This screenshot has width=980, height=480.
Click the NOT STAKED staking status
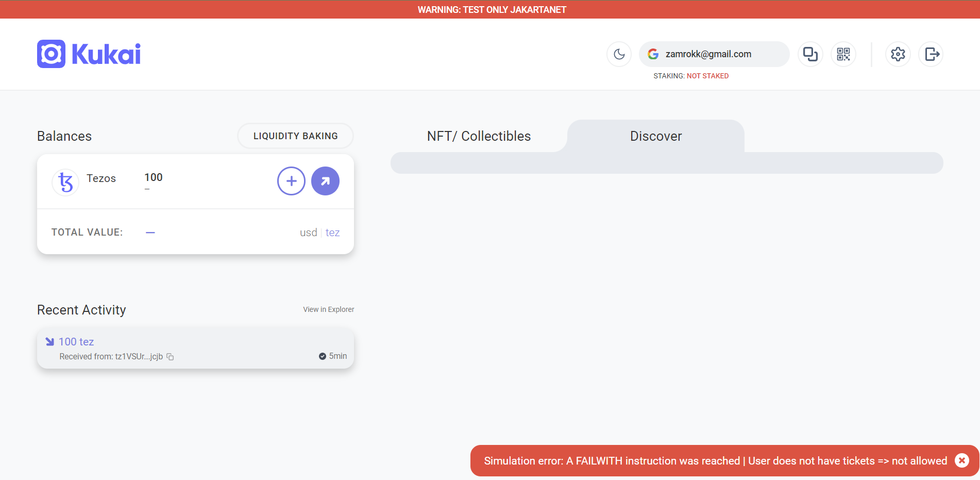tap(707, 76)
